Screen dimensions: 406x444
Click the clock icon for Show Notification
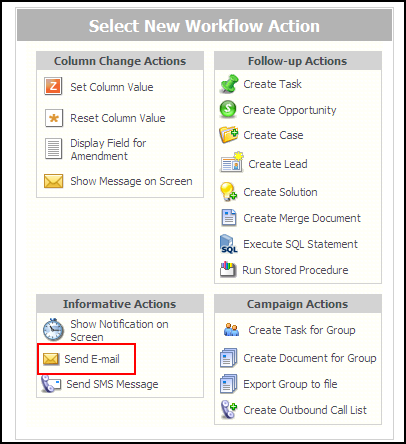(53, 330)
